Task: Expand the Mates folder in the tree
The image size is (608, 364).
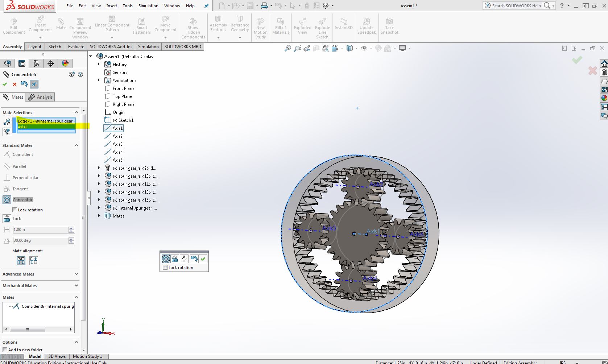Action: (x=99, y=216)
